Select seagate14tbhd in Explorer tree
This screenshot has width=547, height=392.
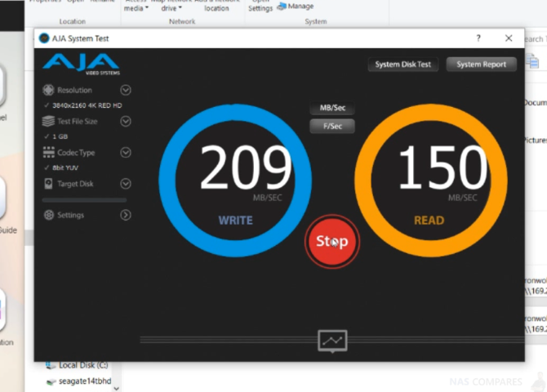(79, 381)
